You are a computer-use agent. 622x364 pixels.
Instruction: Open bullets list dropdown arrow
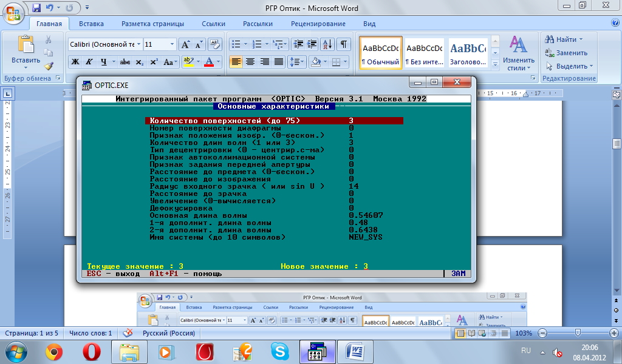(245, 44)
